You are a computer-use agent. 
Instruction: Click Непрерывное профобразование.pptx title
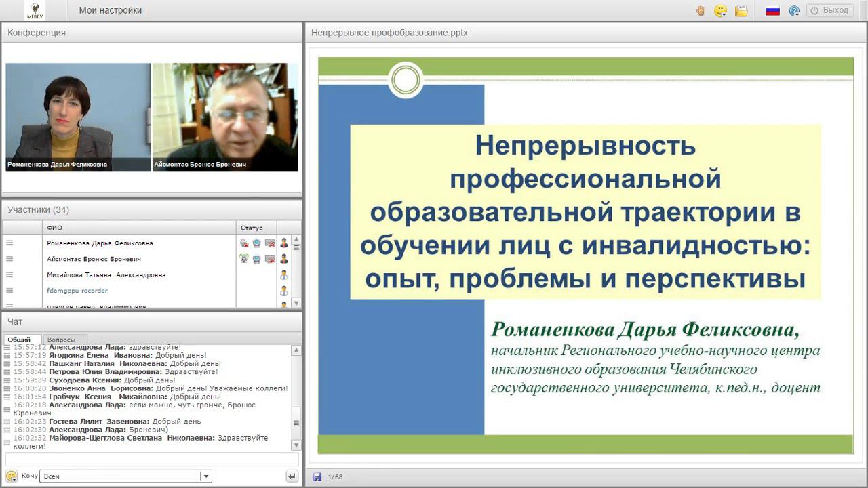tap(389, 33)
